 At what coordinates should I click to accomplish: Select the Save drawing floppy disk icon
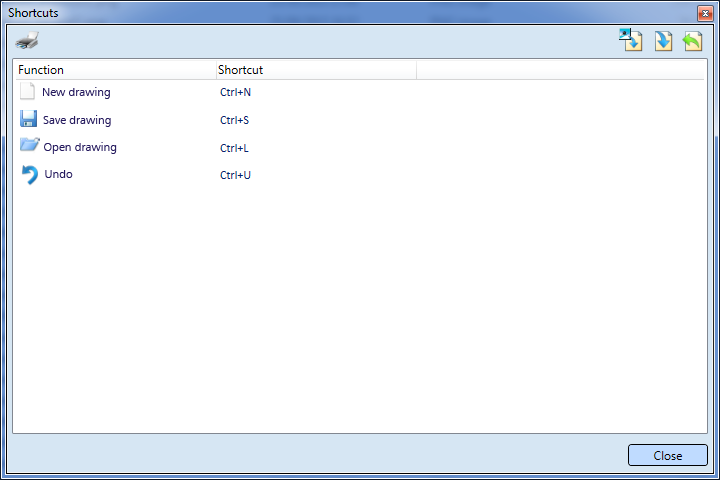pyautogui.click(x=28, y=119)
